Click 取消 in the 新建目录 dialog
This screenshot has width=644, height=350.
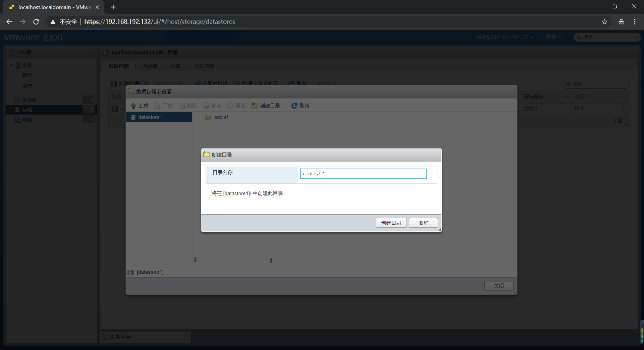423,223
